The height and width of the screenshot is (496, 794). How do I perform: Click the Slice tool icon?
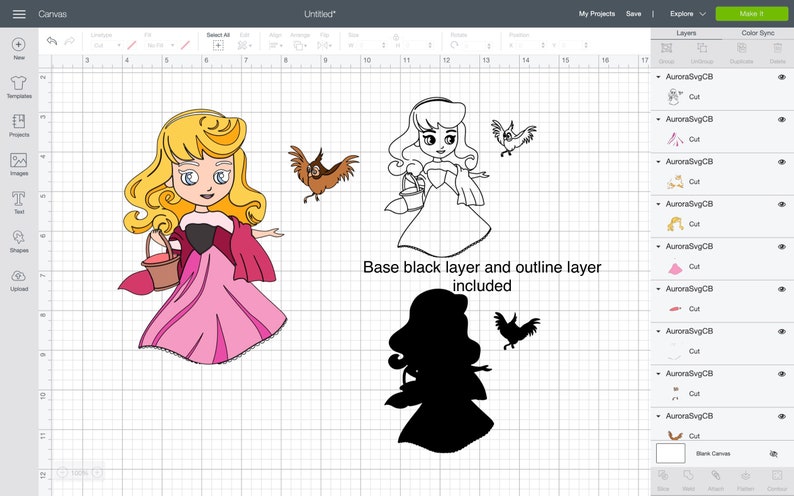(663, 475)
